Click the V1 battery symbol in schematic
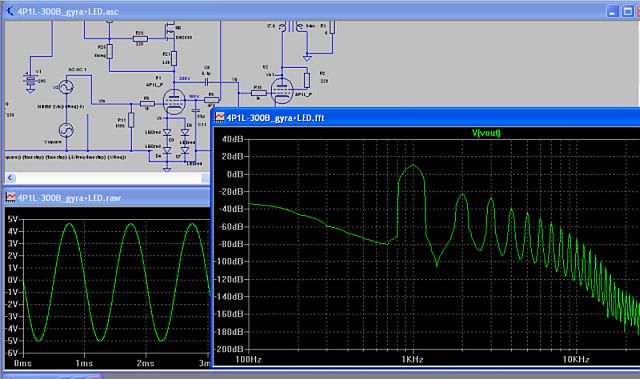The image size is (640, 379). (30, 81)
